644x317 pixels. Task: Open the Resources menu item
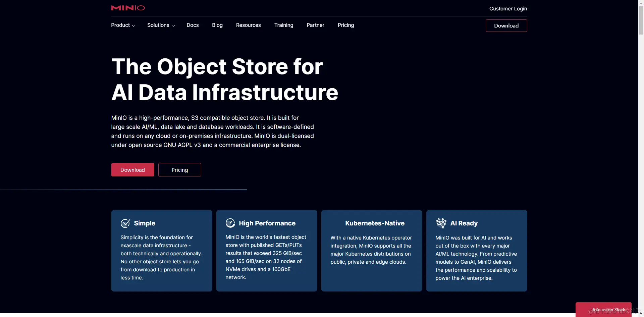[x=249, y=25]
